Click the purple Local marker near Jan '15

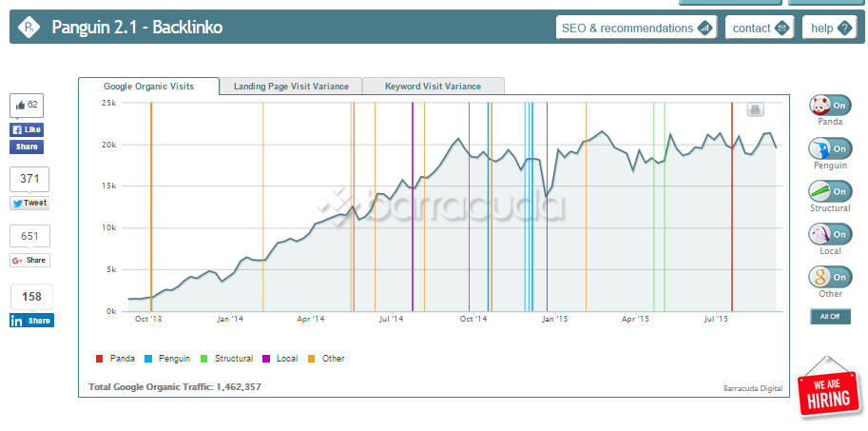(x=547, y=206)
